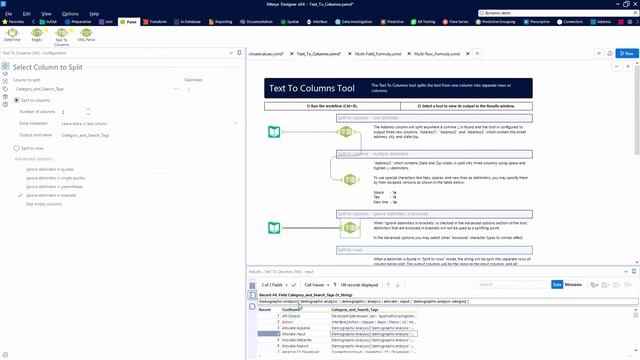Click first Input Data tool on canvas
Viewport: 640px width, 360px height.
click(x=274, y=132)
